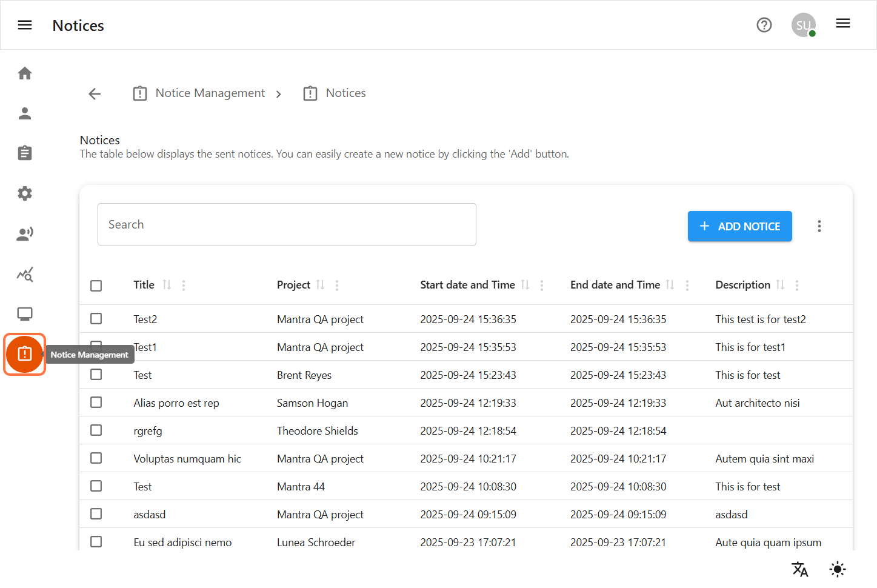Check the select-all header checkbox
The image size is (877, 588).
click(x=96, y=286)
